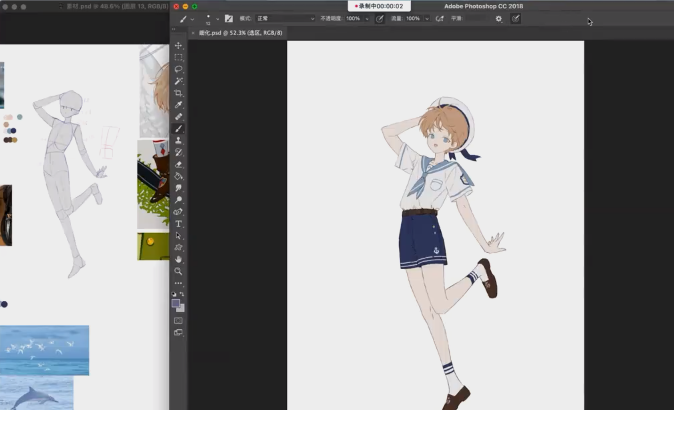The image size is (674, 433).
Task: Expand the flow slider arrow
Action: (x=427, y=19)
